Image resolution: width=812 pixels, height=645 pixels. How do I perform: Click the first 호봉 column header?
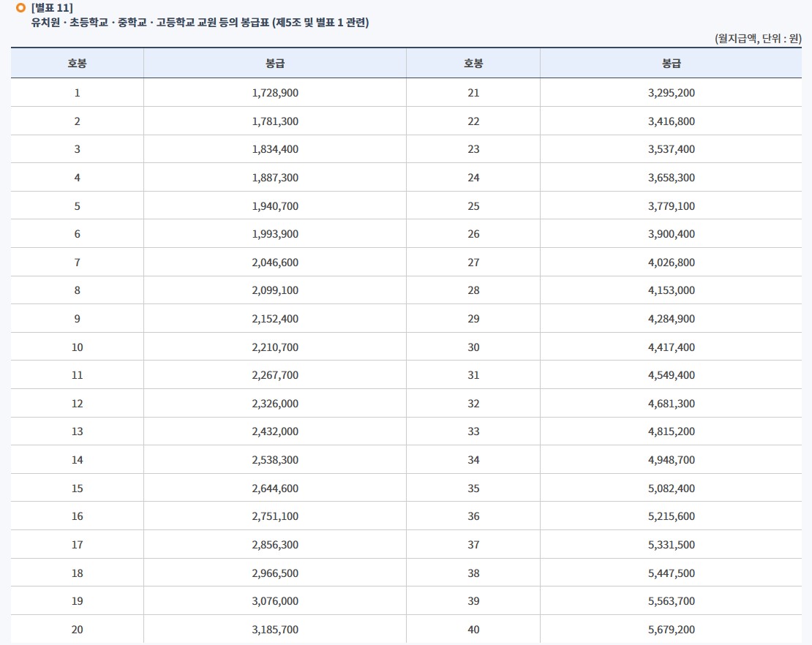[77, 63]
